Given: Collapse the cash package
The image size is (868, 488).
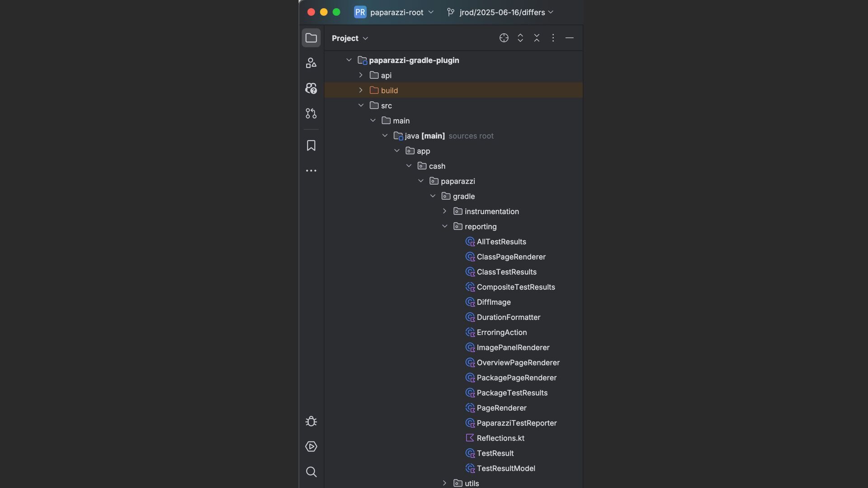Looking at the screenshot, I should point(409,166).
